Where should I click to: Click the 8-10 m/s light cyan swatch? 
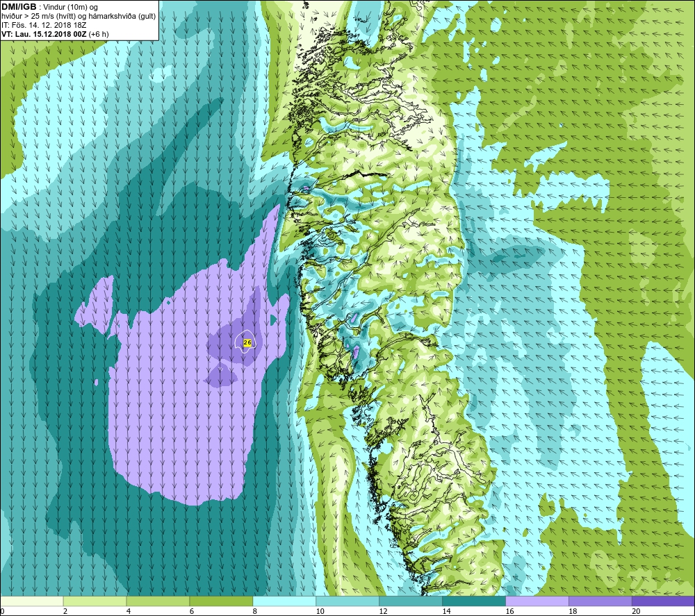pos(284,601)
